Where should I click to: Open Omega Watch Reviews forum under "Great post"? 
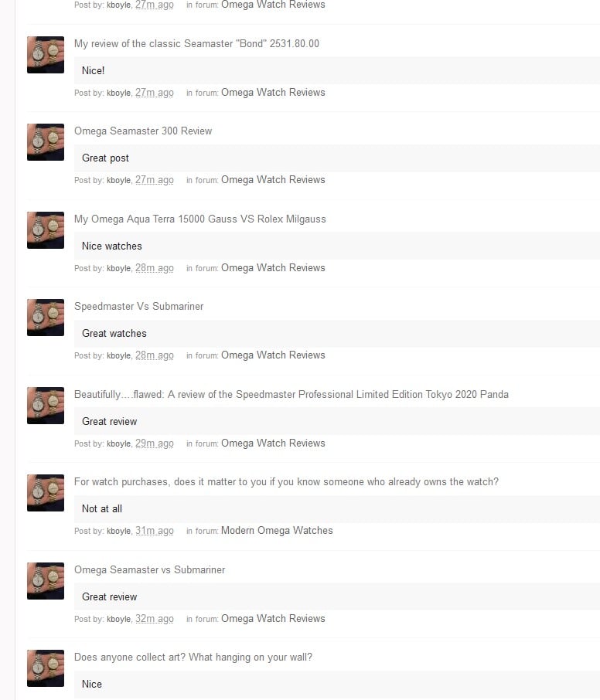click(273, 179)
